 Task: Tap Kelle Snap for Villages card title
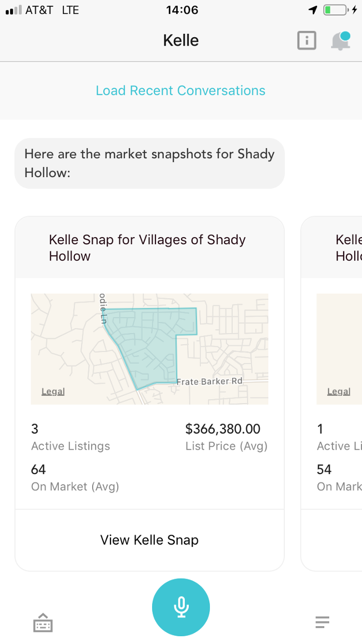point(147,248)
